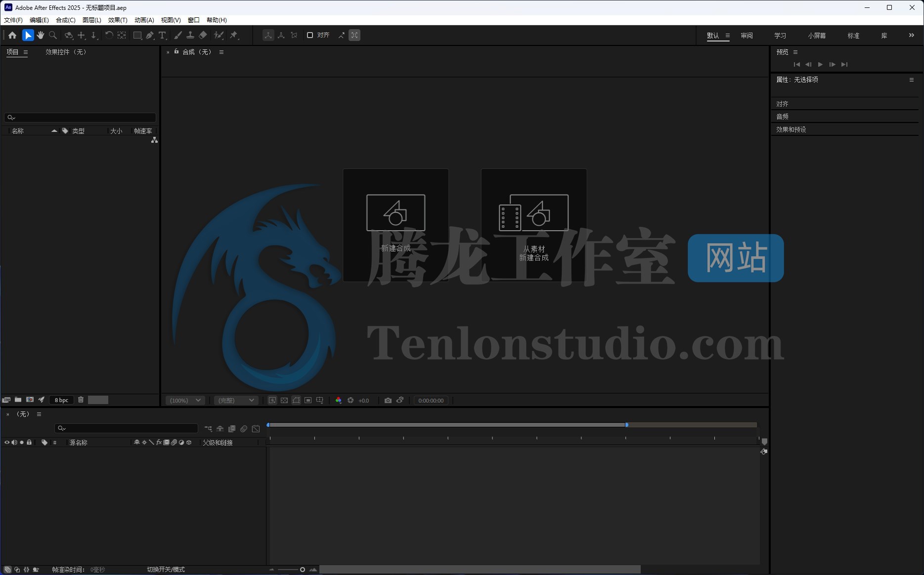The image size is (924, 575).
Task: Click the view axis mode icon
Action: point(294,35)
